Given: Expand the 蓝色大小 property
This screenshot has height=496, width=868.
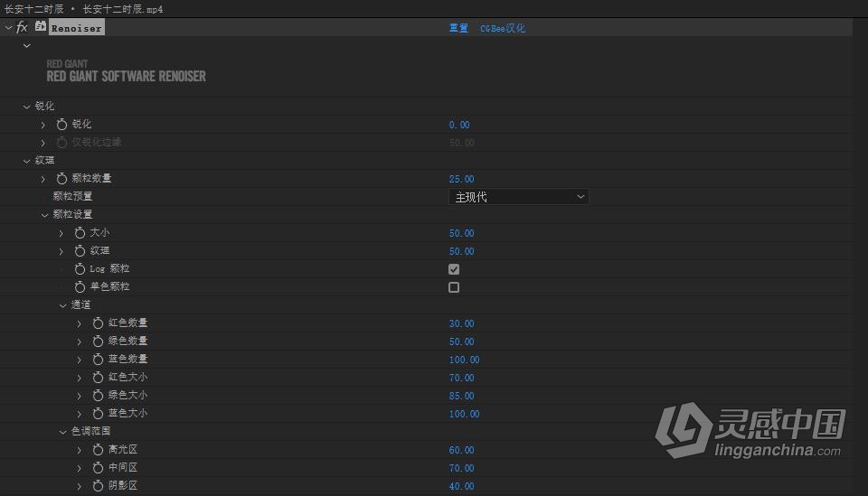Looking at the screenshot, I should point(80,414).
